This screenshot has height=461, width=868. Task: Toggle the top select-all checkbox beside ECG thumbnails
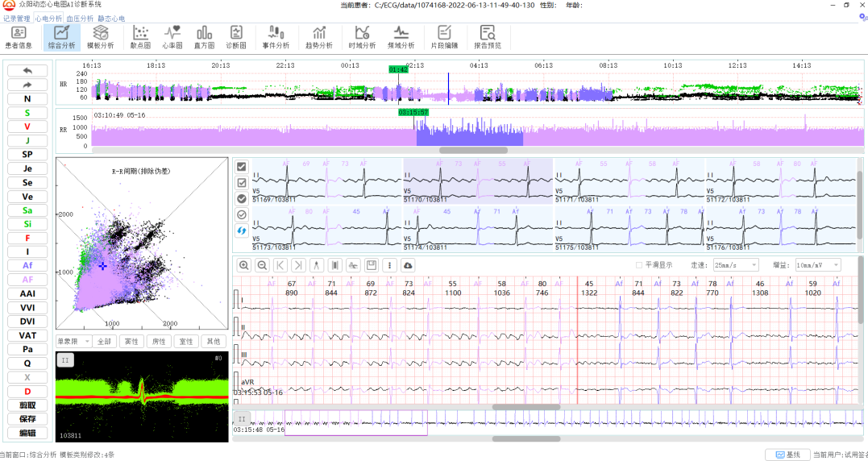pos(241,167)
